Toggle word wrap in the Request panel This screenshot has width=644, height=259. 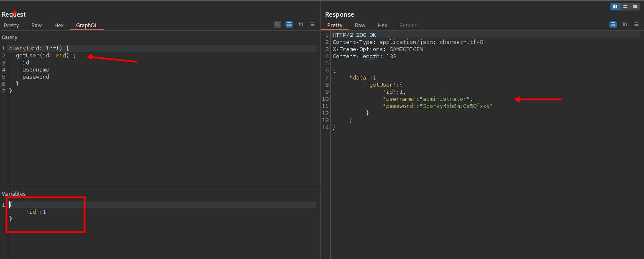(x=289, y=25)
